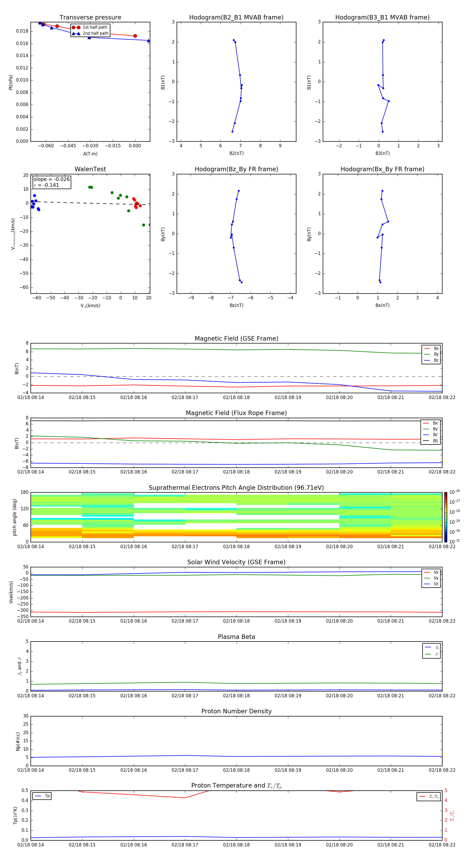Screen dimensions: 473x868
Task: Click 'Np(#/cc)' axis label
Action: 18,741
